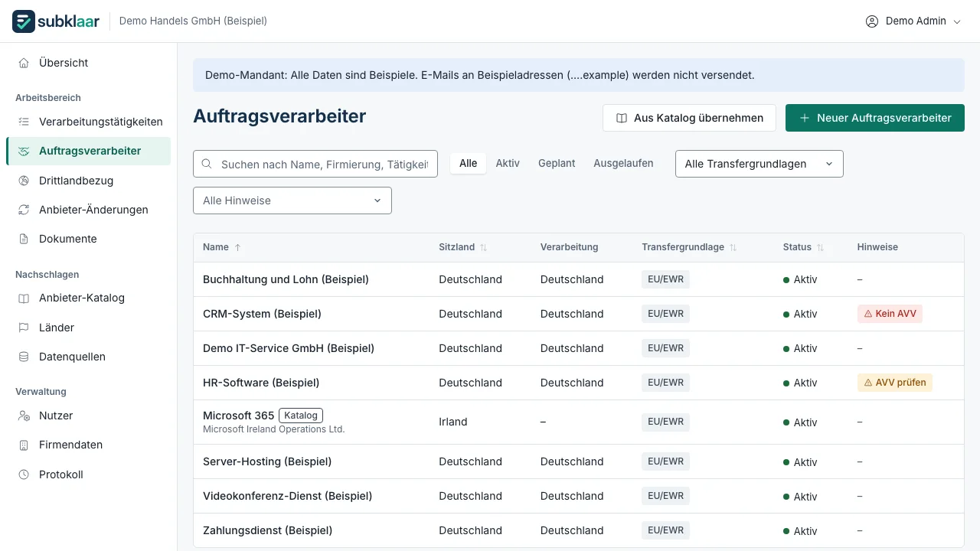Screen dimensions: 980x551
Task: Click the Kein AVV warning badge
Action: coord(890,314)
